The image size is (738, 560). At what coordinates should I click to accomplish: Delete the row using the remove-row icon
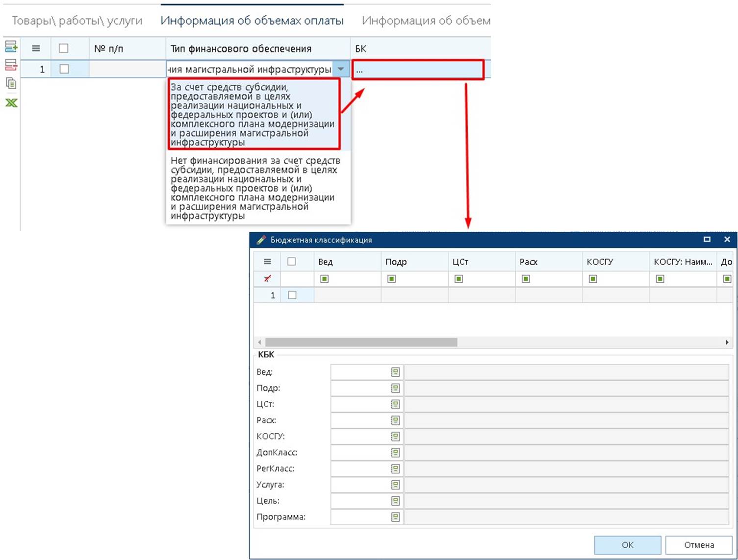[11, 65]
